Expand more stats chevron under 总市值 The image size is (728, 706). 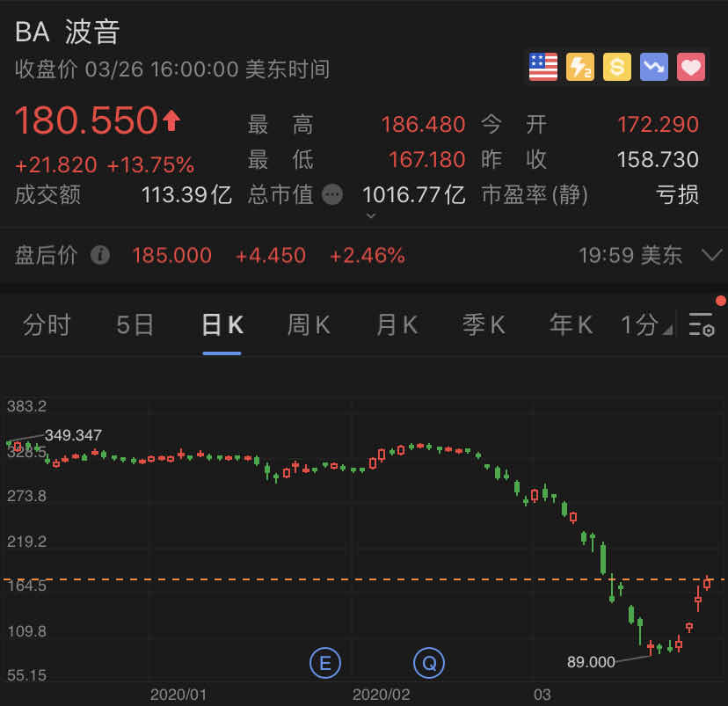point(370,216)
